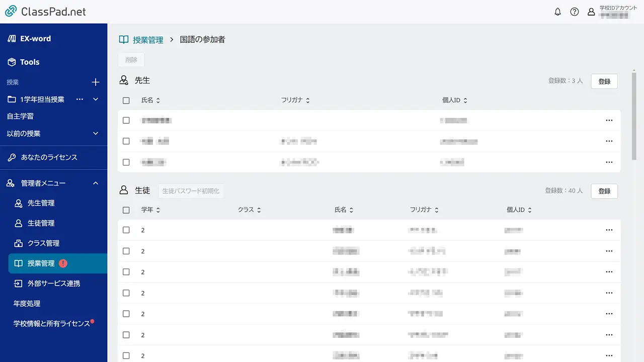This screenshot has width=644, height=362.
Task: Check the select-all checkbox in the 先生 table
Action: click(126, 100)
